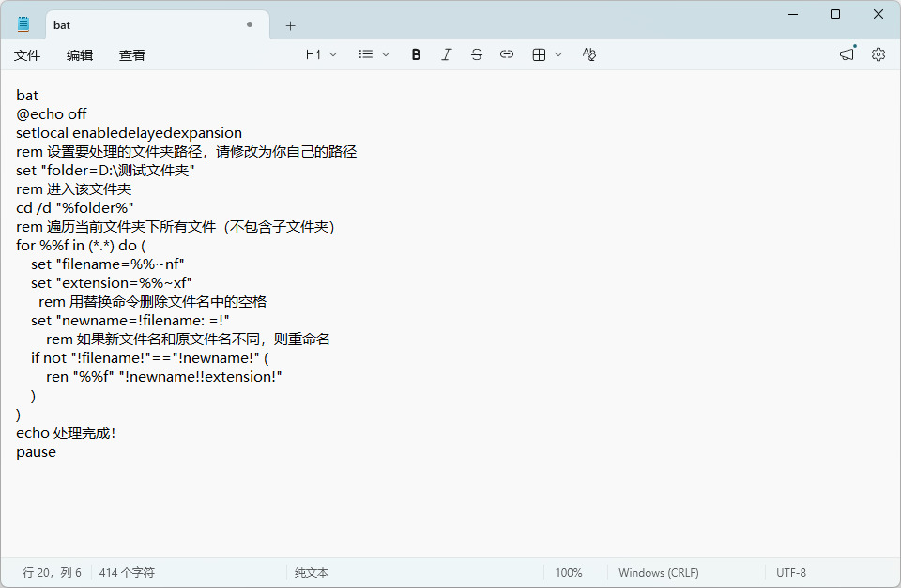Click the 'if not "!filename!"=="!newname!" (' line

[150, 357]
